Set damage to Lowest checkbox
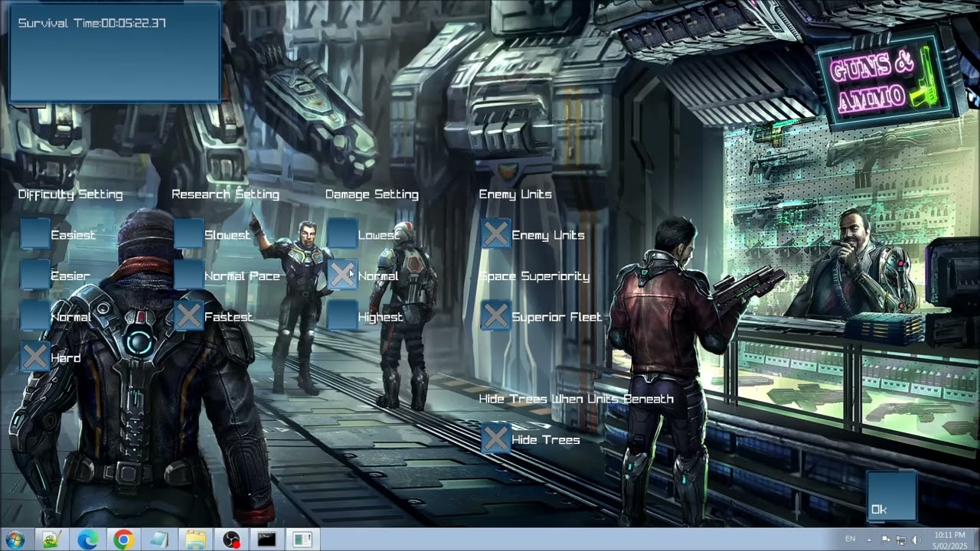This screenshot has height=551, width=980. (342, 234)
